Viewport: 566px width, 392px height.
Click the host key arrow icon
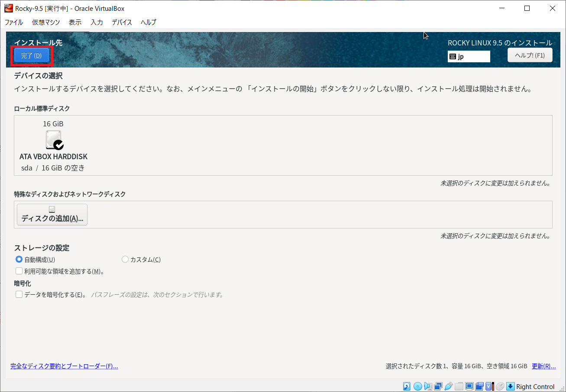pyautogui.click(x=510, y=386)
